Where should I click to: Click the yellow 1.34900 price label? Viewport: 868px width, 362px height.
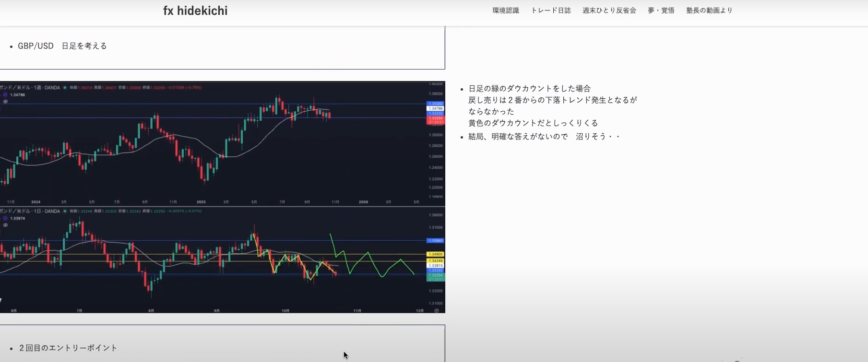click(436, 254)
